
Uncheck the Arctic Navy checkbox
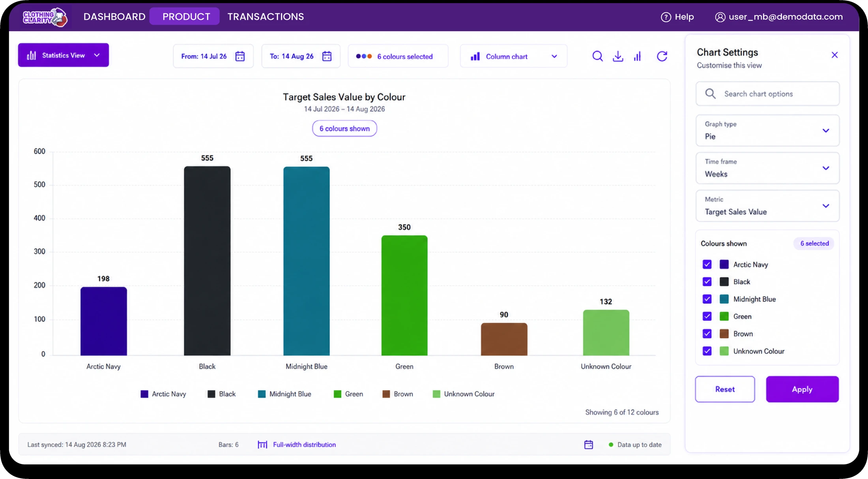[x=707, y=265]
